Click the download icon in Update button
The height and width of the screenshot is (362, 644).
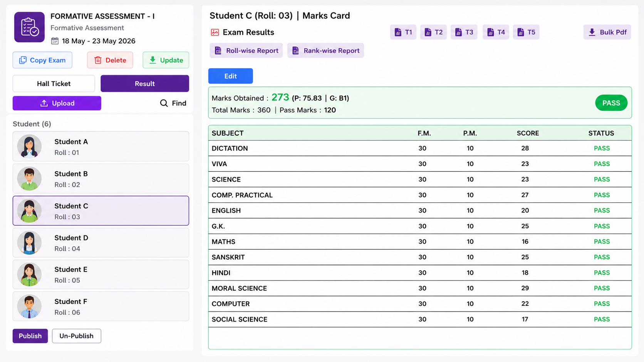153,60
